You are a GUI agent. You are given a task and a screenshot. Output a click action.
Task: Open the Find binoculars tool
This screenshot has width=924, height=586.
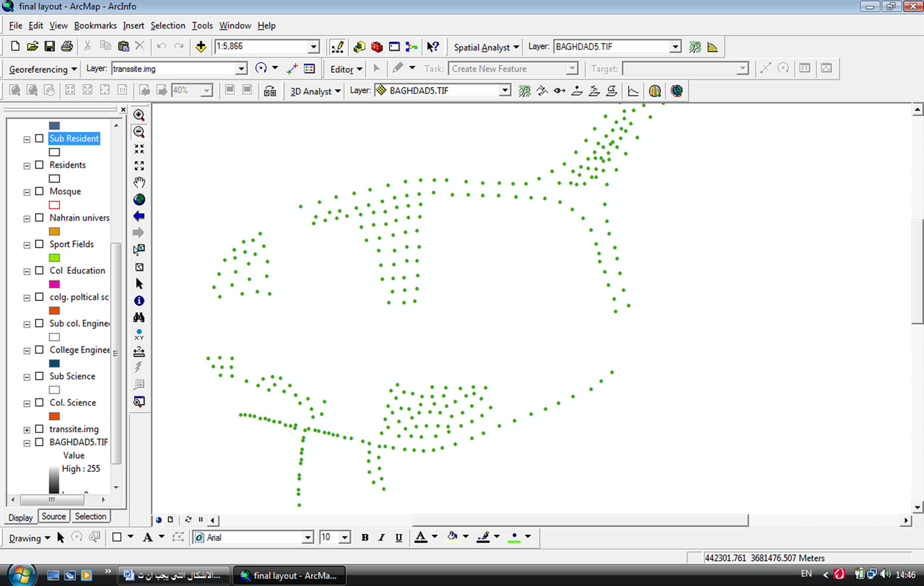coord(139,317)
